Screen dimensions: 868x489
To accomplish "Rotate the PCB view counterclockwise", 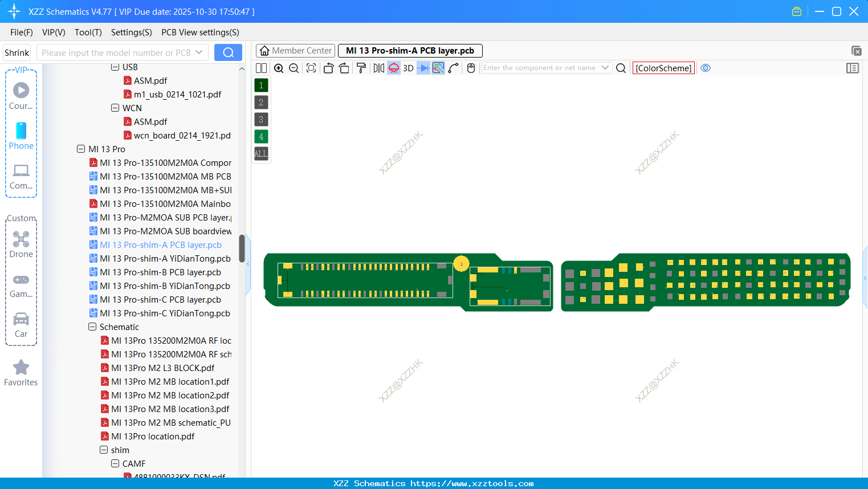I will 328,68.
